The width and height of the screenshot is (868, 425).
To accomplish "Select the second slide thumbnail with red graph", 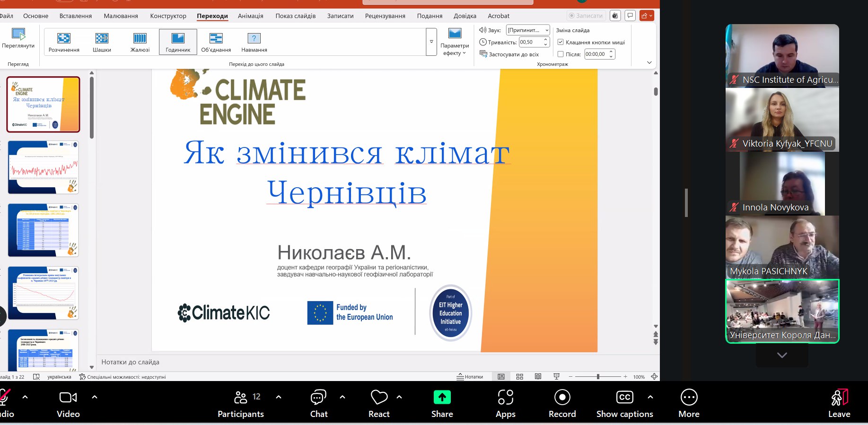I will pyautogui.click(x=43, y=167).
